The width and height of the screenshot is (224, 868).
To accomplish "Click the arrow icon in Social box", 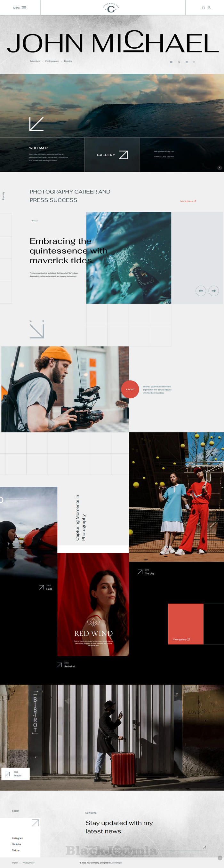I will pos(36,823).
